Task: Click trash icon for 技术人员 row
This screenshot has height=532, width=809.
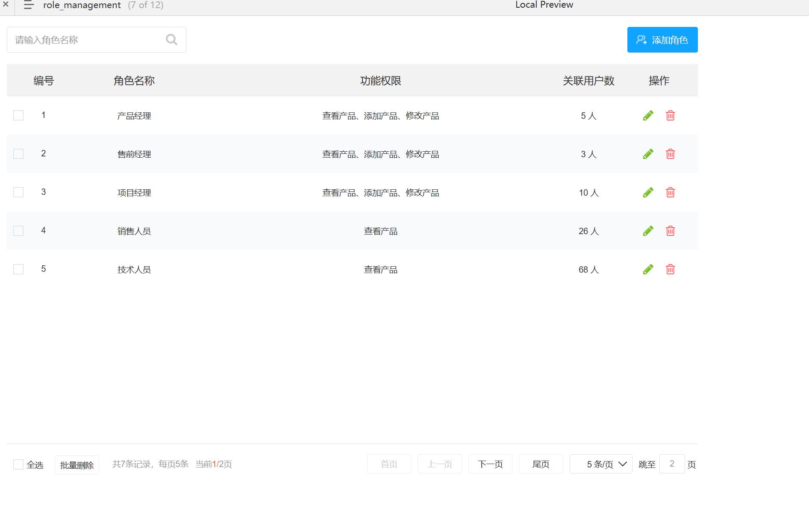Action: [x=670, y=269]
